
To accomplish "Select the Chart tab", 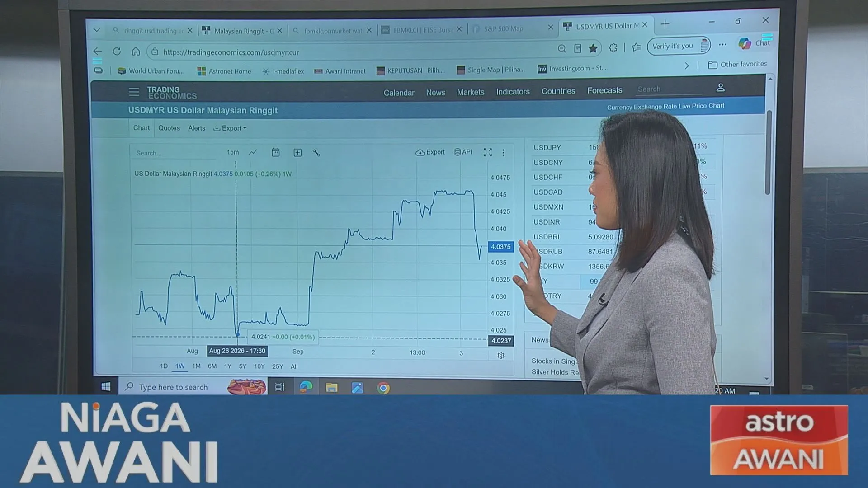I will (x=142, y=128).
